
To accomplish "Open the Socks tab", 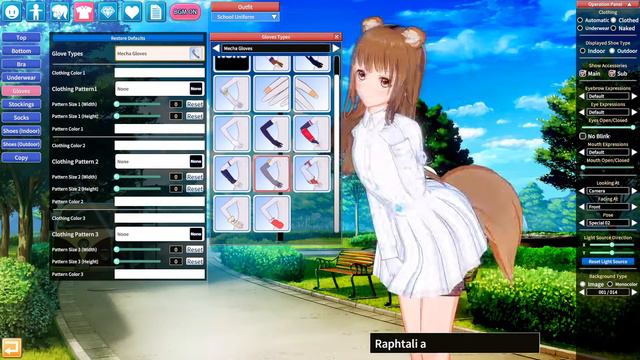I will [x=21, y=118].
